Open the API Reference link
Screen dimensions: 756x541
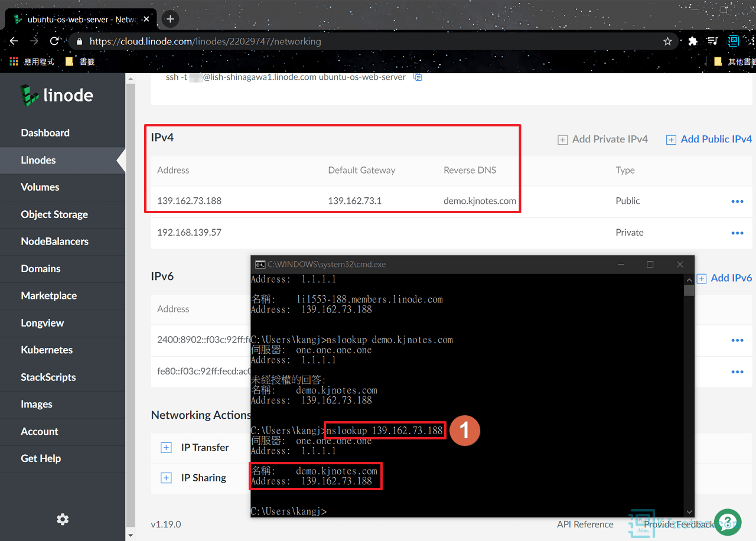tap(585, 524)
